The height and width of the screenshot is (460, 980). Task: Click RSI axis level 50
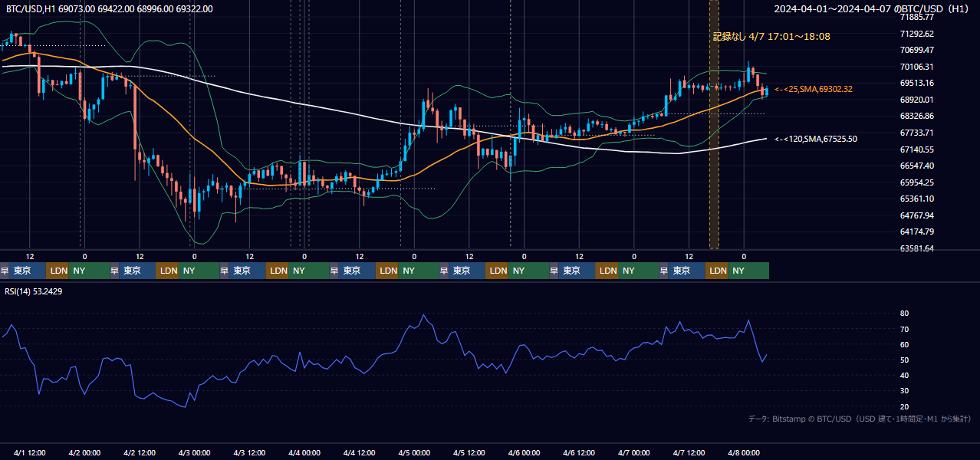(x=904, y=360)
